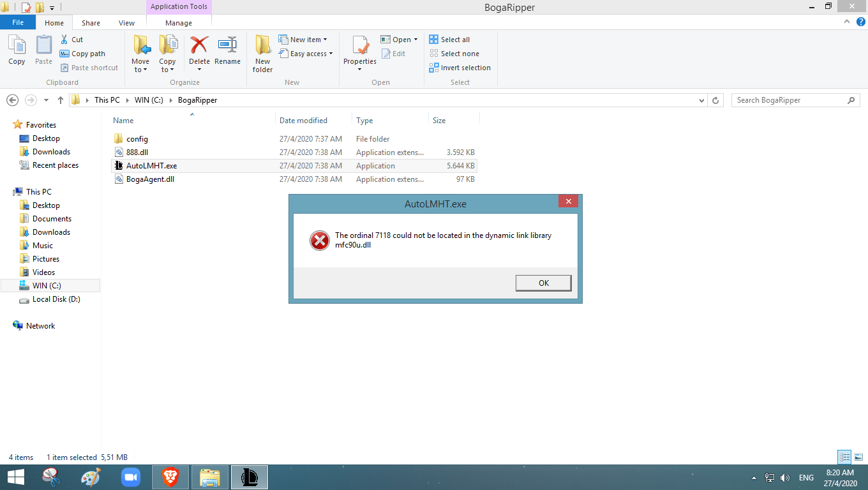Open Zoom from the taskbar

(130, 477)
